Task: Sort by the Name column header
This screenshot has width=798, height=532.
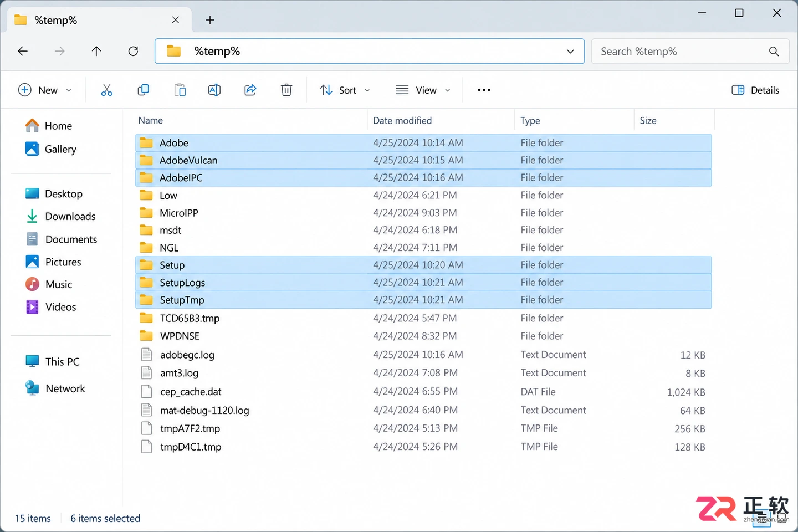Action: tap(150, 120)
